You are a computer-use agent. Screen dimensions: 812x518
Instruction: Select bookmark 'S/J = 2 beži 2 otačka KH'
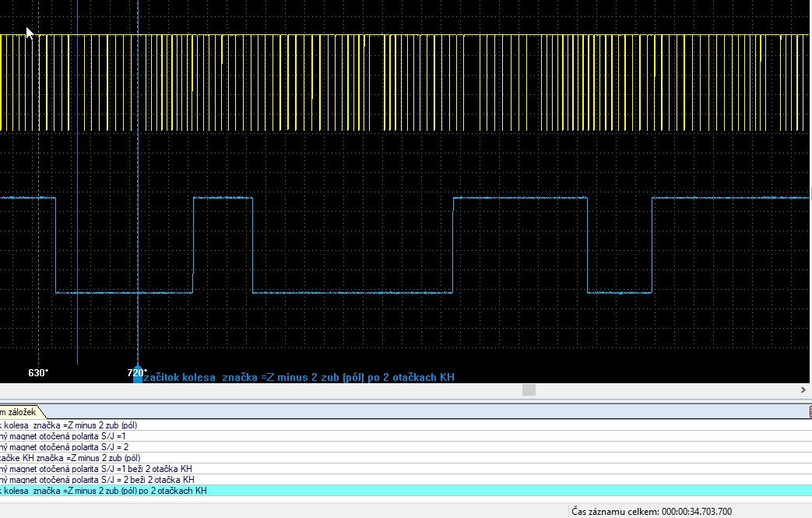(406, 480)
